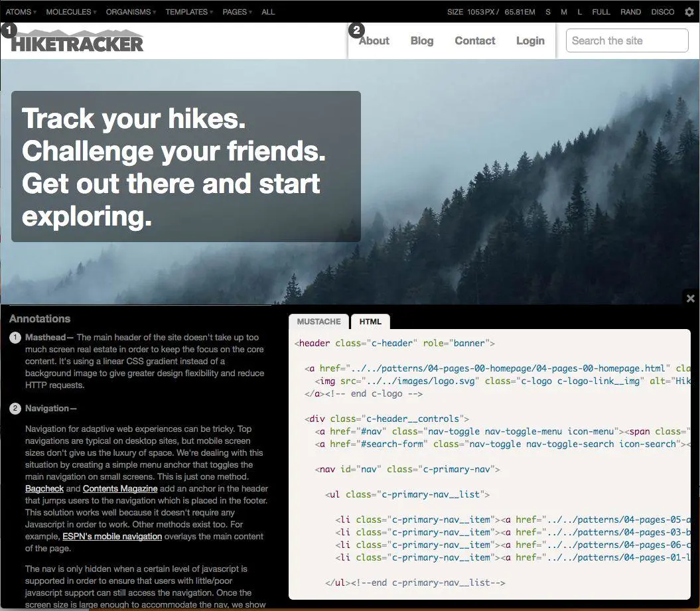Expand the Pages dropdown menu

[237, 12]
